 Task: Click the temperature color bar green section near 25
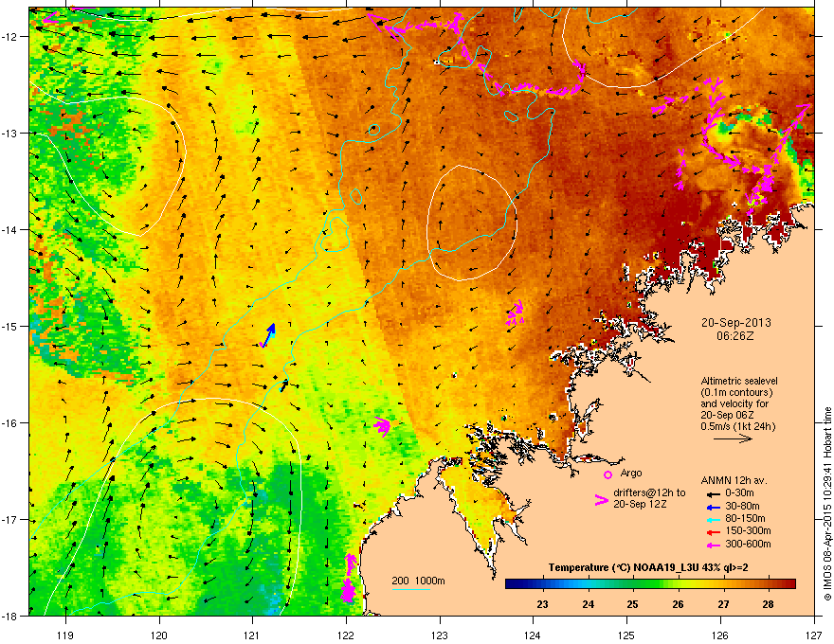(632, 584)
